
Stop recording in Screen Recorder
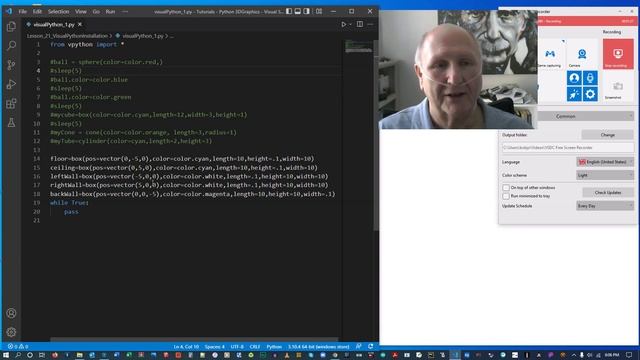click(618, 54)
